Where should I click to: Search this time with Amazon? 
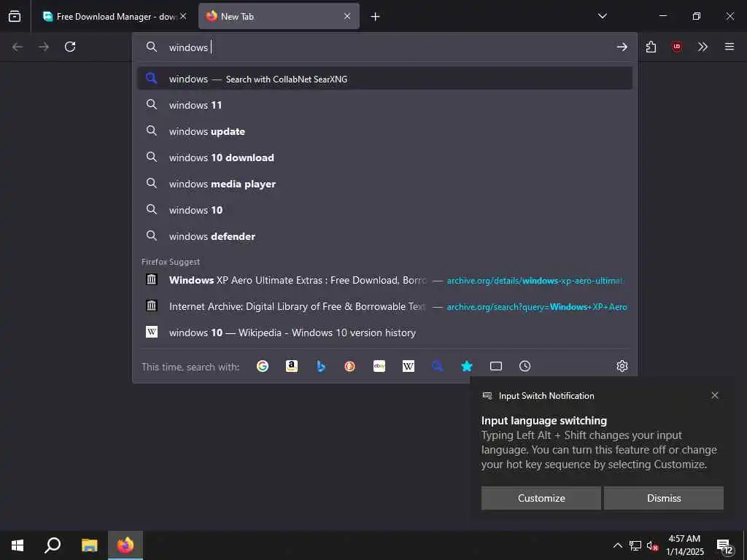[292, 366]
